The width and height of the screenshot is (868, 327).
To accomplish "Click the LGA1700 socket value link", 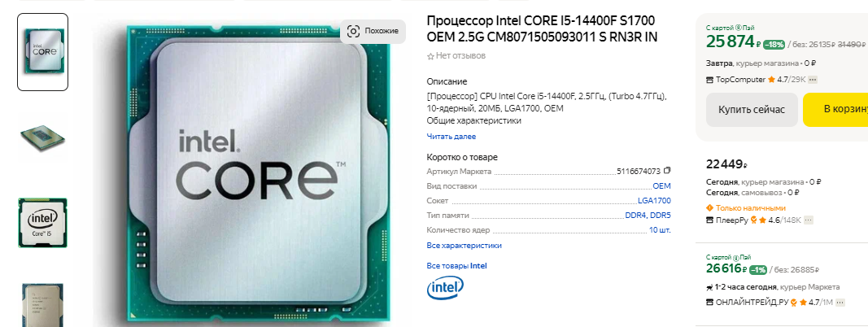I will 654,201.
